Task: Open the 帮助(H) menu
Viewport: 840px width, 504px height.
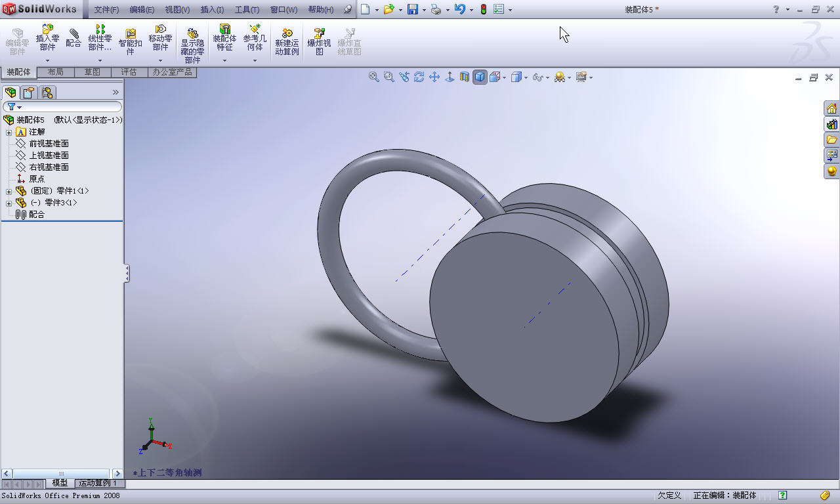Action: pos(320,10)
